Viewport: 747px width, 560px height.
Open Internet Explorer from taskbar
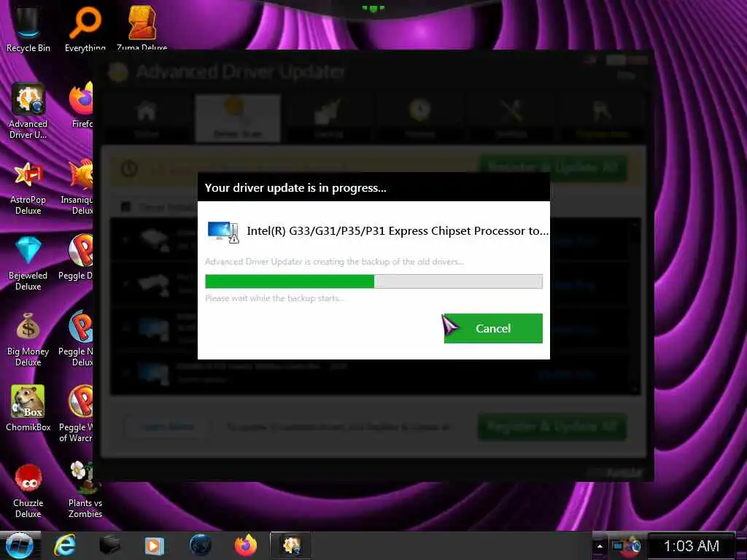pyautogui.click(x=65, y=545)
